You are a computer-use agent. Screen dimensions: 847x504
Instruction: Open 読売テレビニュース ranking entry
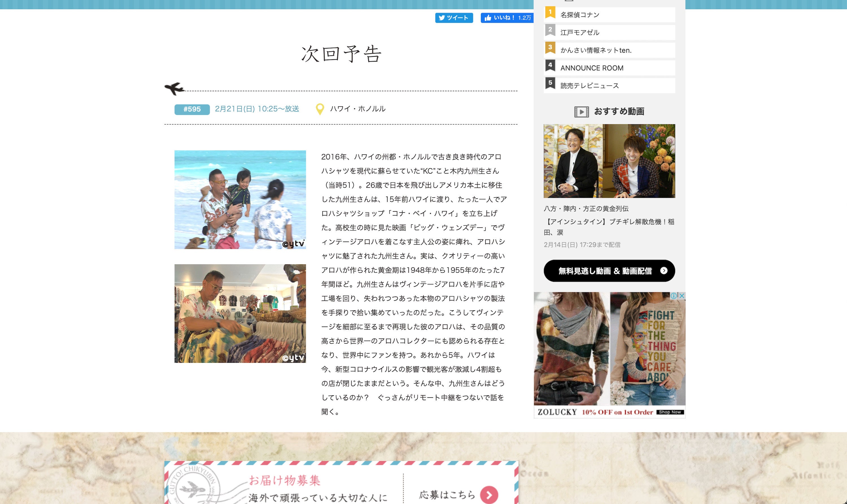tap(589, 86)
